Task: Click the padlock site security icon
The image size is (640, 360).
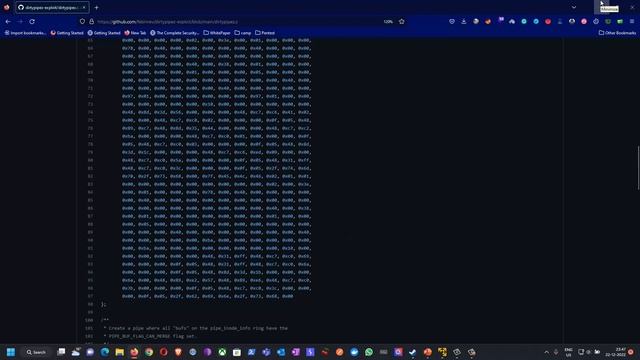Action: [x=91, y=21]
